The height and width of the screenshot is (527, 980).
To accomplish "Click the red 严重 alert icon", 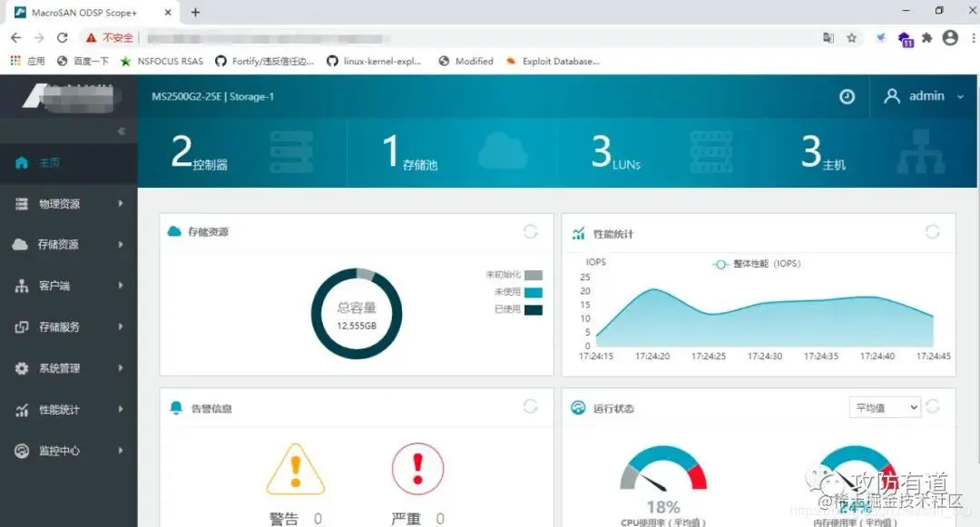I will click(418, 468).
